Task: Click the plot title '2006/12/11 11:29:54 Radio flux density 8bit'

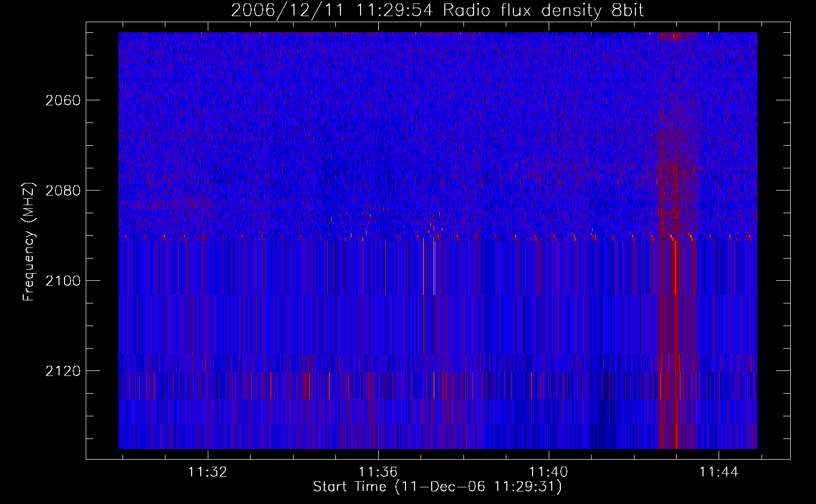Action: tap(437, 11)
